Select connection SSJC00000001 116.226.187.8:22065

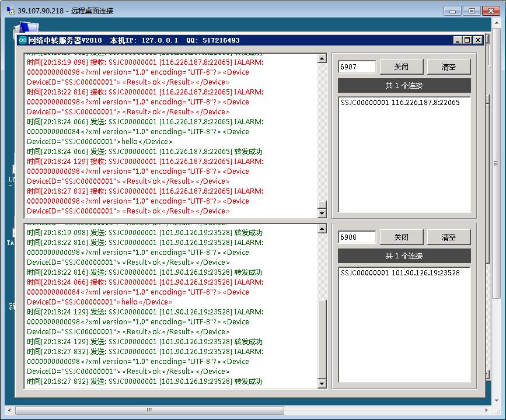[x=400, y=103]
